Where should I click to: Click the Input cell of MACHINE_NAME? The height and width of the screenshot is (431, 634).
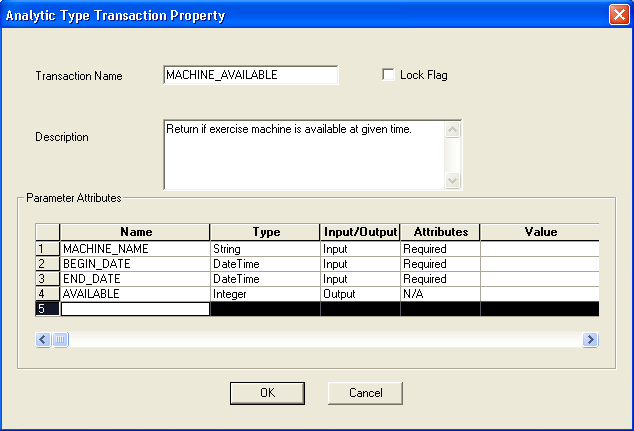click(360, 249)
